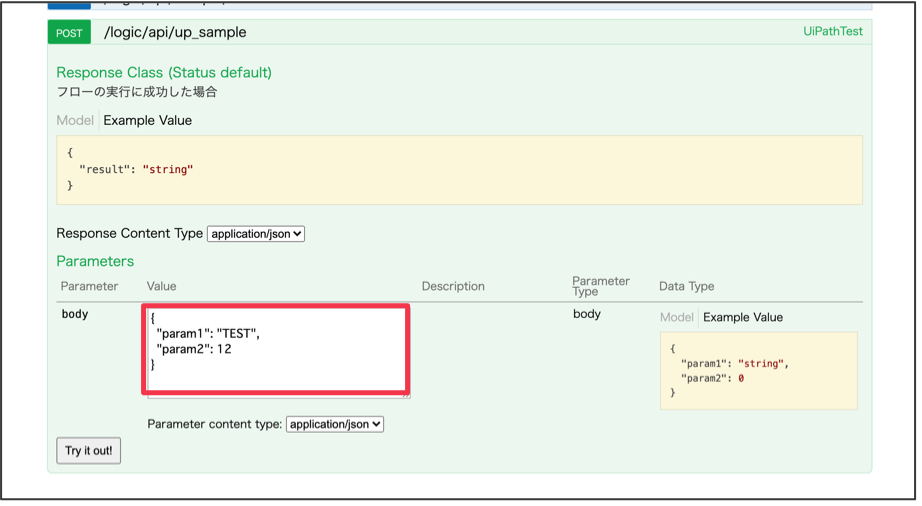Screen dimensions: 922x506
Task: Click the response example JSON block
Action: [x=459, y=170]
